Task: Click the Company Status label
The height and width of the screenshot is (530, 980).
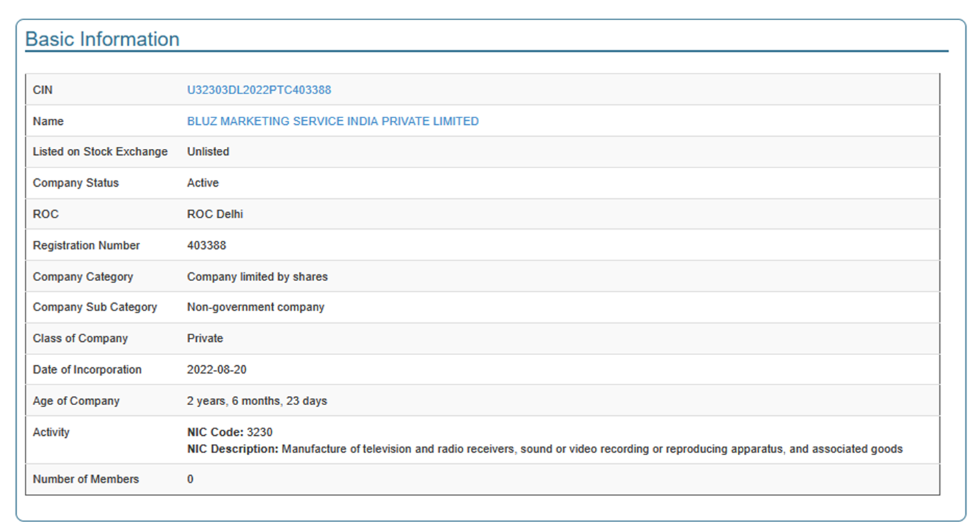Action: pos(75,183)
